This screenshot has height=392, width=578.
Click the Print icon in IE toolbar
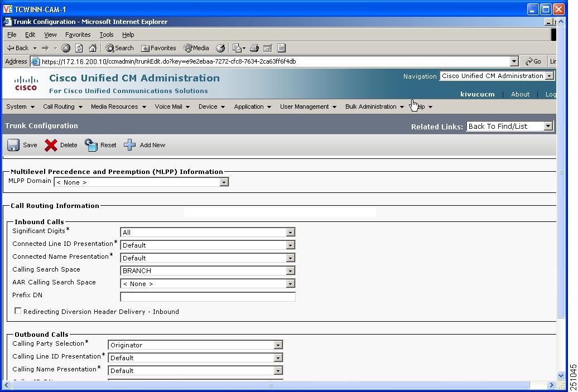pyautogui.click(x=254, y=48)
